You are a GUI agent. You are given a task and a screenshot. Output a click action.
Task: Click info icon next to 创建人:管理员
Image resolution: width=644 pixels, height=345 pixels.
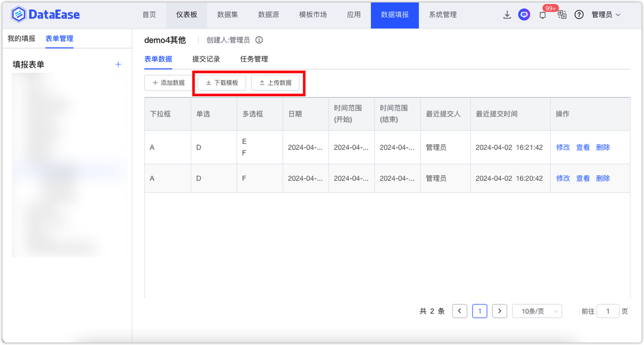point(259,40)
